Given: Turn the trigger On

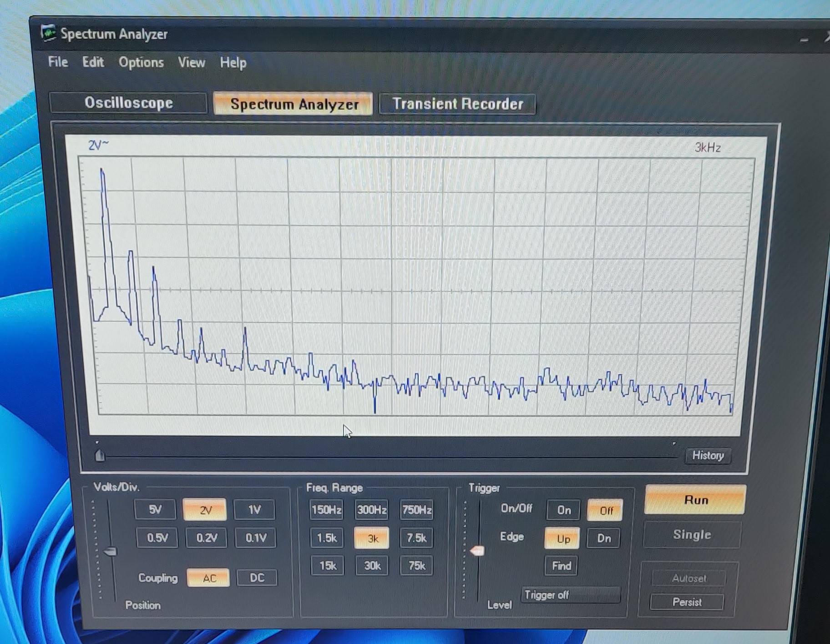Looking at the screenshot, I should click(x=564, y=510).
